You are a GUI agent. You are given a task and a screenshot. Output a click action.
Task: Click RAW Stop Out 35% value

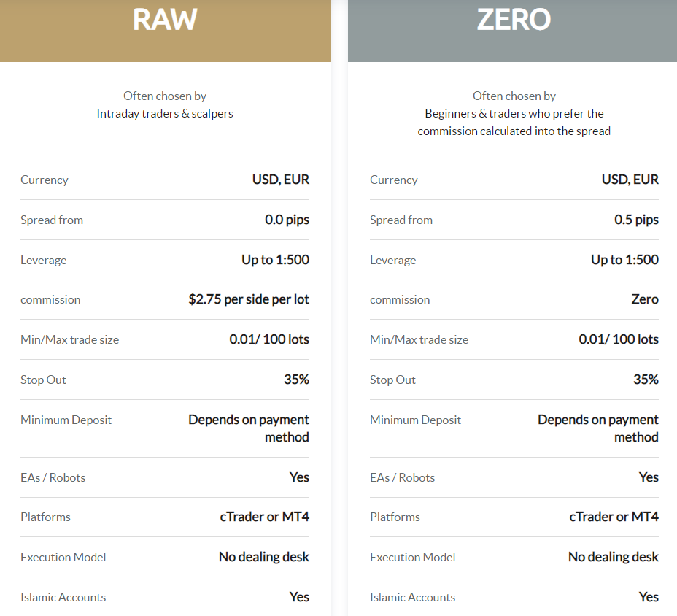297,380
